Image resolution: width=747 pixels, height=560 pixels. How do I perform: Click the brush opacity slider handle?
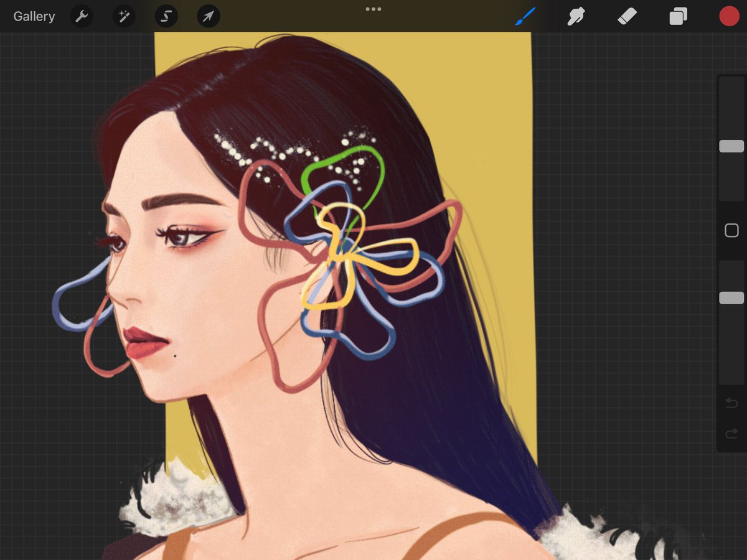(731, 297)
